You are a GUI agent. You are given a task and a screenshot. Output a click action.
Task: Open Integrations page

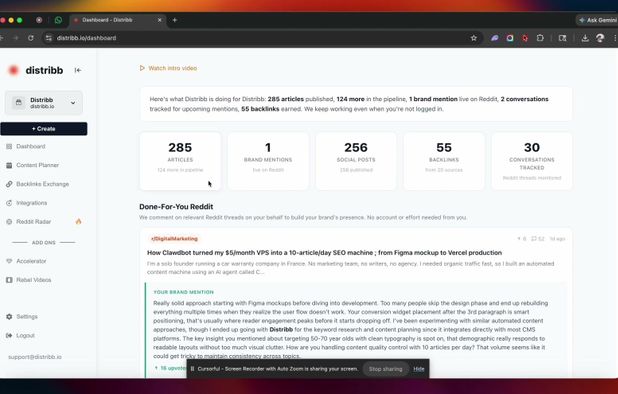coord(32,203)
